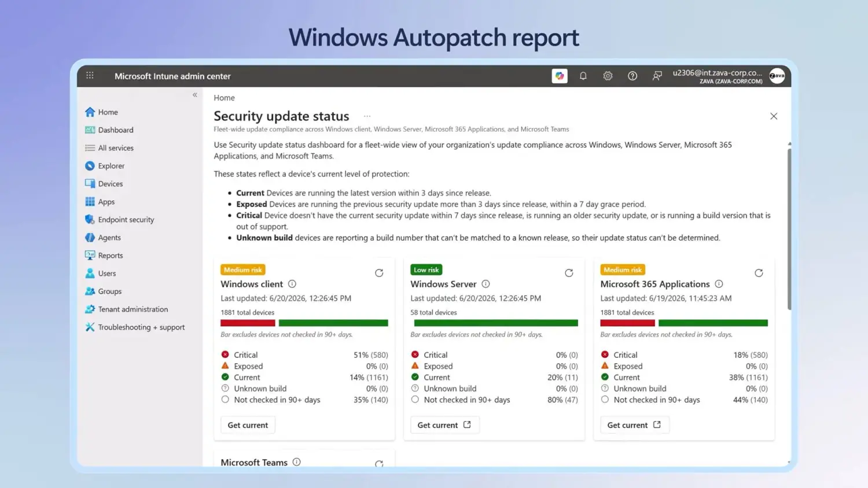This screenshot has height=488, width=868.
Task: Click green segment of Windows client bar
Action: (333, 323)
